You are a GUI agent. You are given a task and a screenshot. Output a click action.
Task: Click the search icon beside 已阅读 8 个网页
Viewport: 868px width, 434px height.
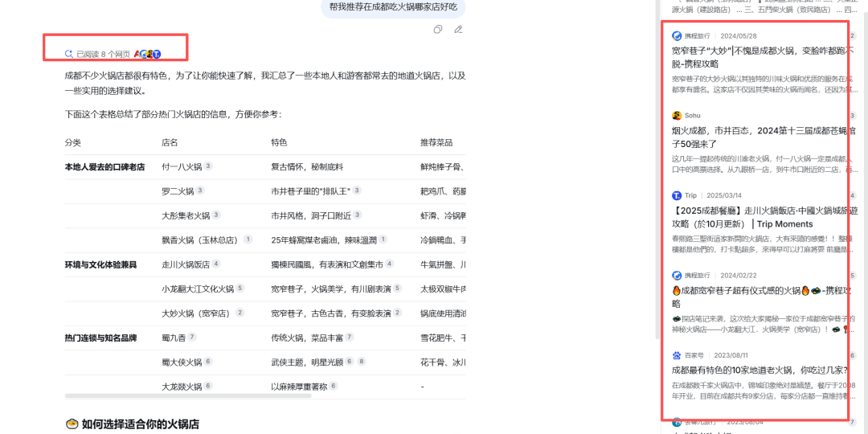(69, 54)
